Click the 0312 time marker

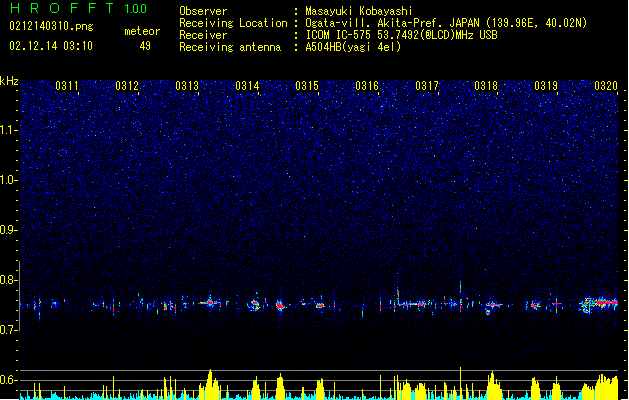[x=127, y=86]
